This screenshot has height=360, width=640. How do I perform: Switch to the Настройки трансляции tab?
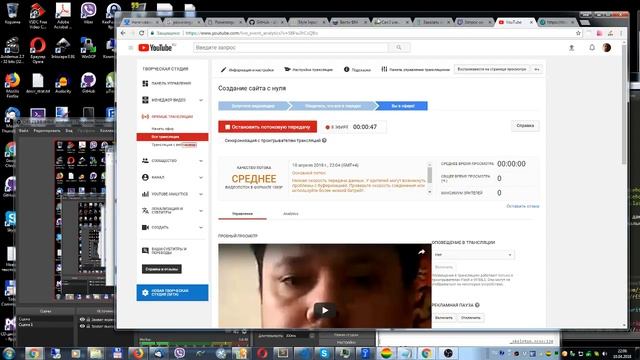(x=309, y=70)
